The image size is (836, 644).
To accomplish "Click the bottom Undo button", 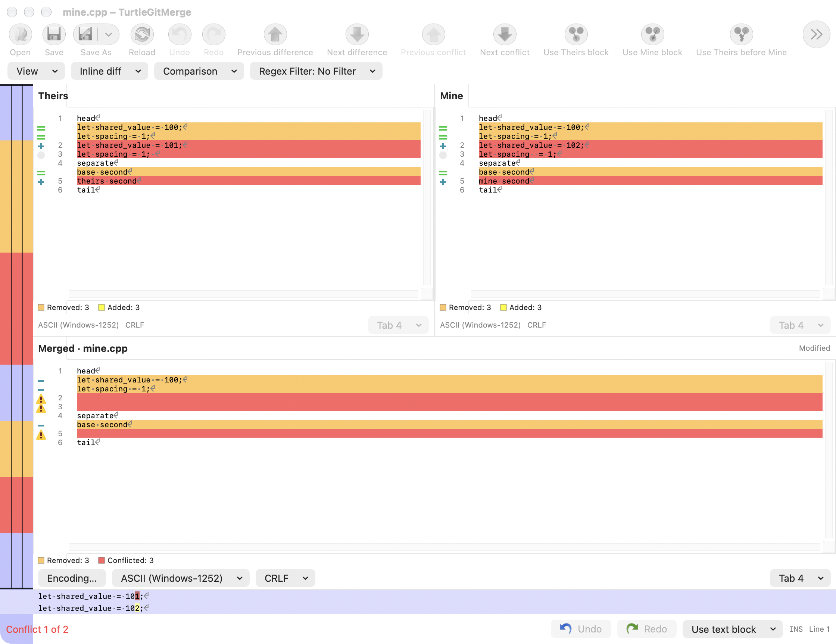I will 581,629.
